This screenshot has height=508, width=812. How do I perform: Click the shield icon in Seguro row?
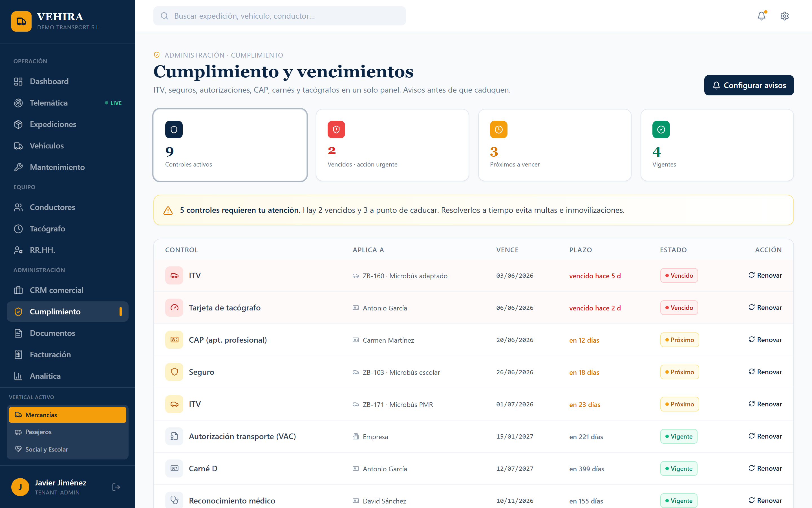tap(174, 372)
